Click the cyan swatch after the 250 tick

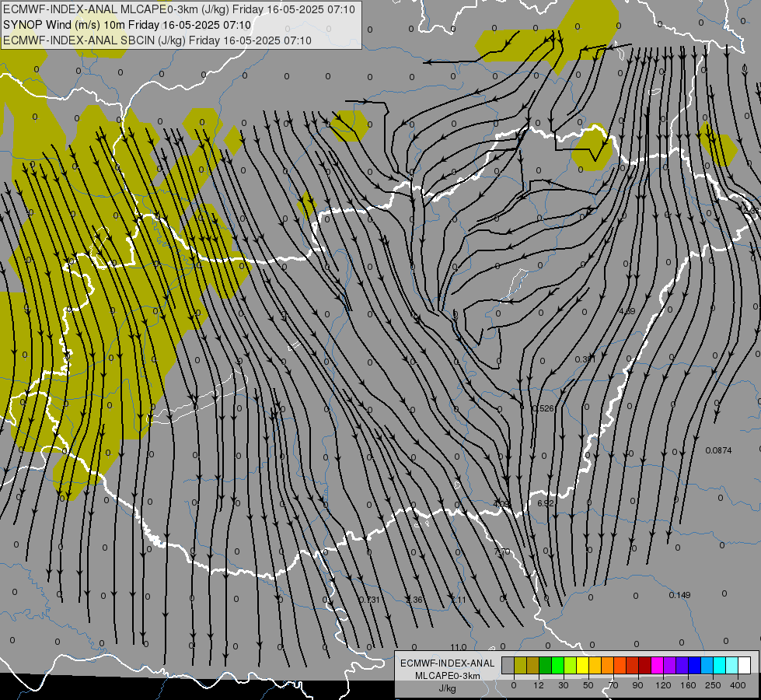[x=720, y=665]
